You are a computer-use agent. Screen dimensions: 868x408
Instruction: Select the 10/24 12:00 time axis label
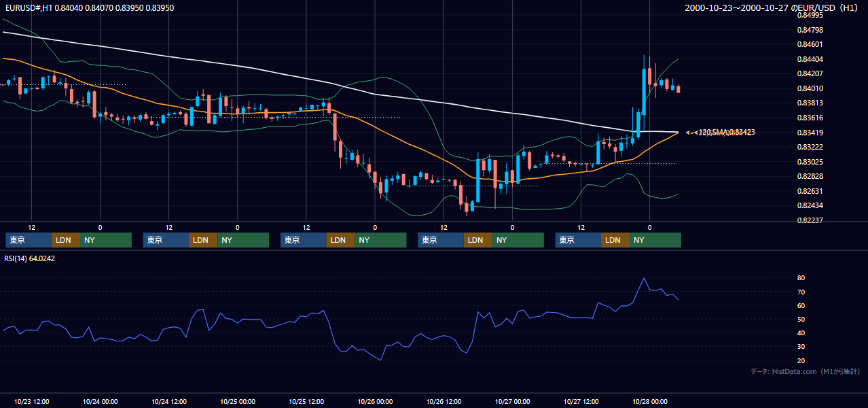pos(168,401)
